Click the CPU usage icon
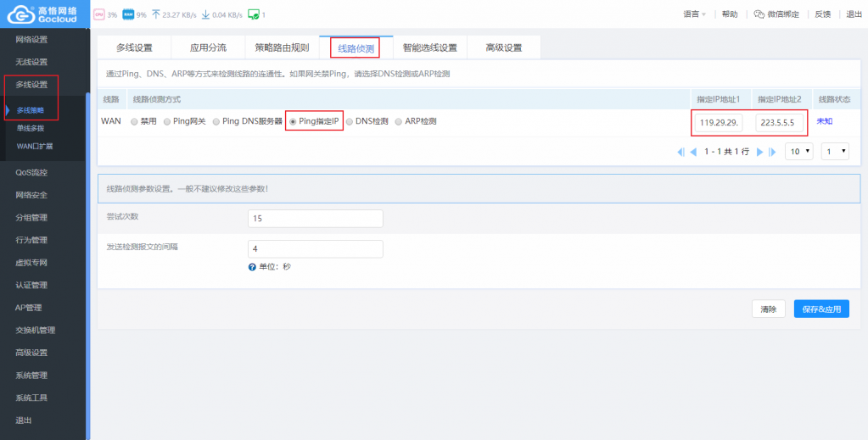 coord(98,14)
